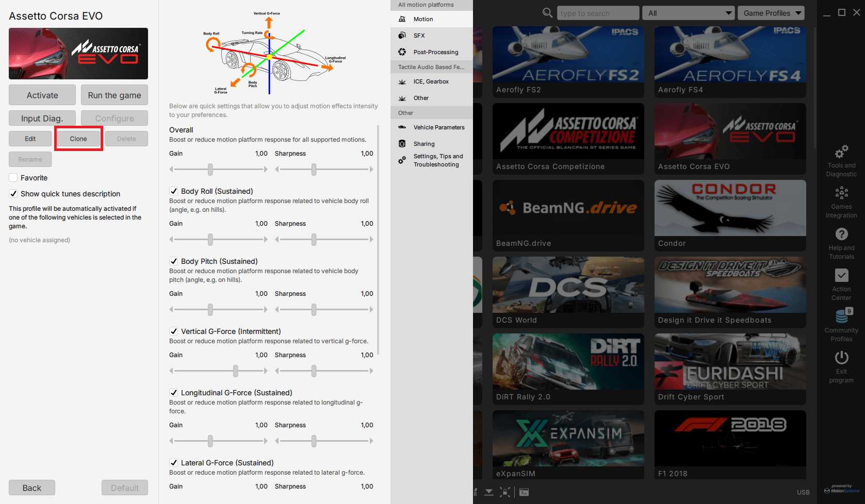Clone the current profile

pos(78,139)
